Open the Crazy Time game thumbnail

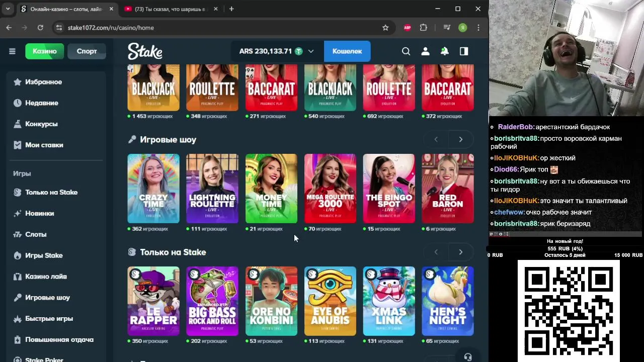coord(153,189)
